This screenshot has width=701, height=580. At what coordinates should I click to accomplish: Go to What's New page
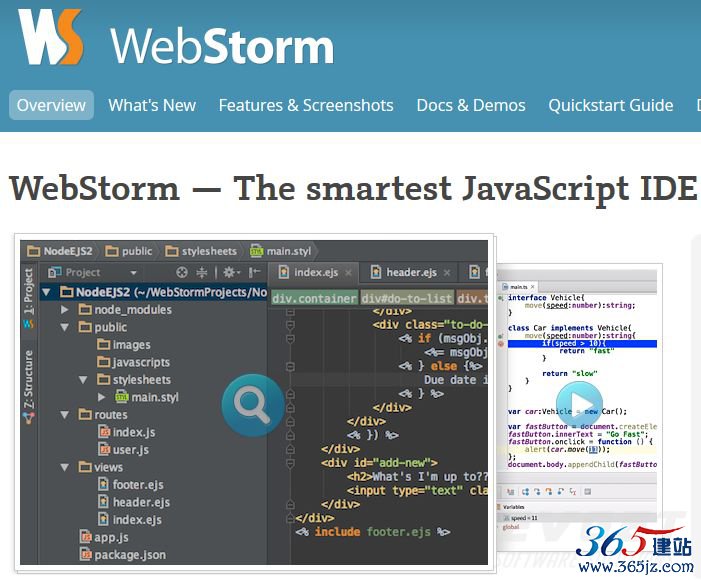pos(152,105)
